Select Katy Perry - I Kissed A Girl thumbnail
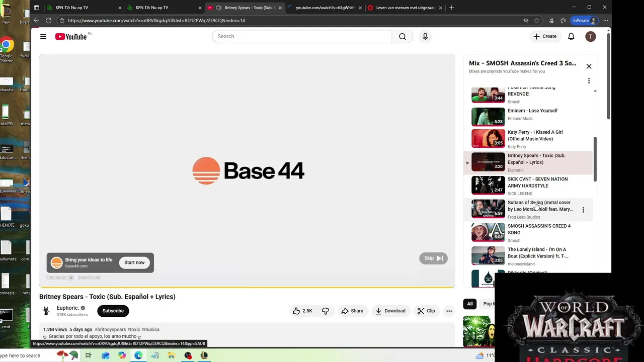644x362 pixels. point(488,138)
